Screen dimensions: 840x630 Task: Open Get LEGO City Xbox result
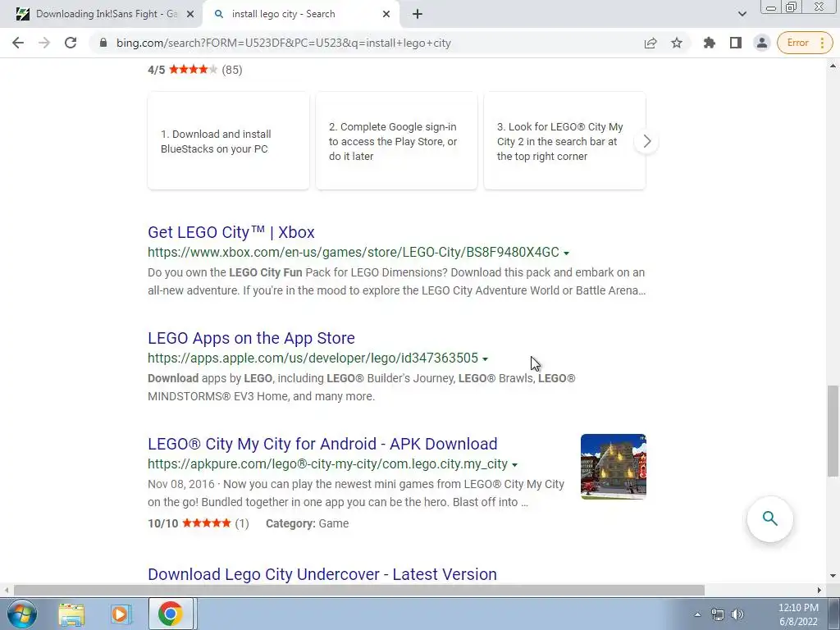coord(231,232)
